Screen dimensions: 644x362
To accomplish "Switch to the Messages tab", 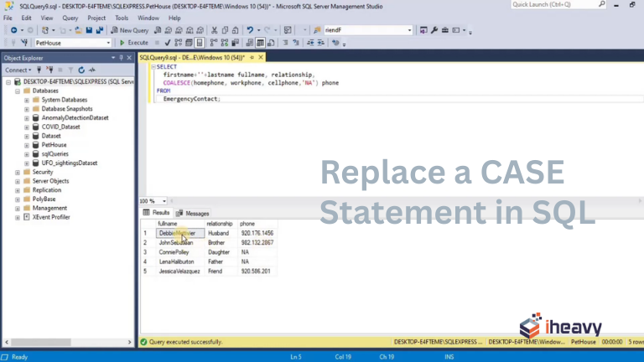I will coord(193,214).
